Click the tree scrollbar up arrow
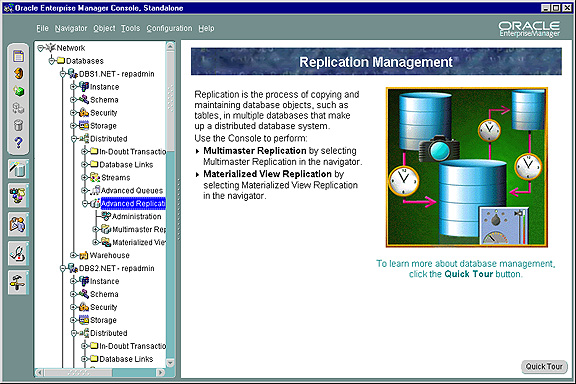This screenshot has width=576, height=384. 170,46
